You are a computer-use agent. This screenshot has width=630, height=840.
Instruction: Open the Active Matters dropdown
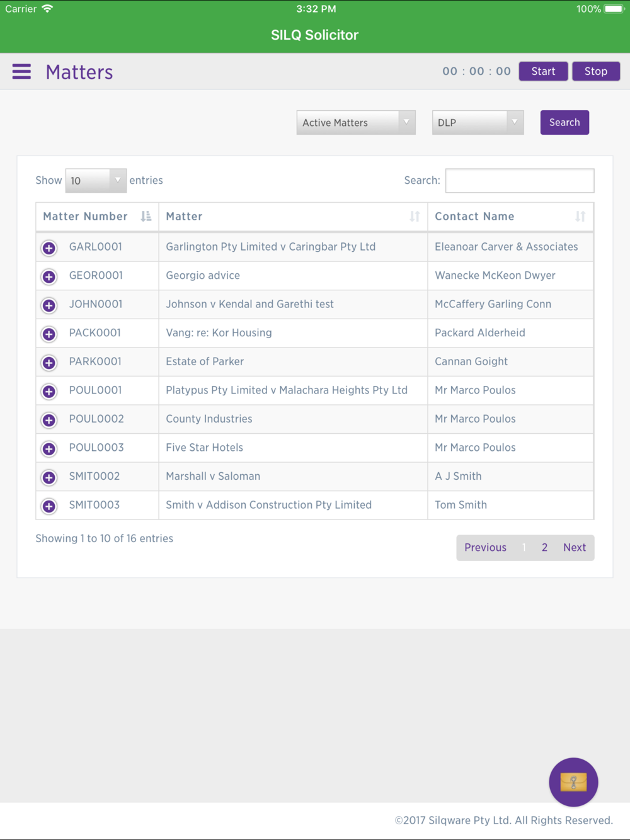pyautogui.click(x=356, y=123)
